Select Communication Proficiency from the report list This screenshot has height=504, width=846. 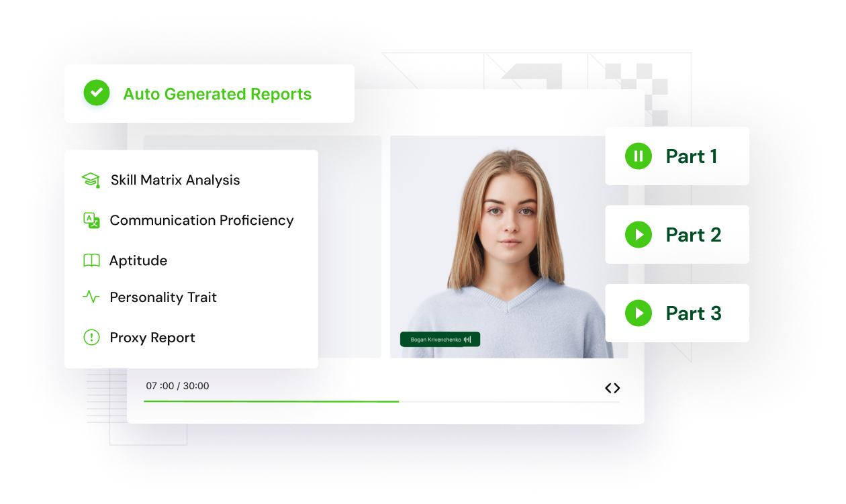coord(201,220)
